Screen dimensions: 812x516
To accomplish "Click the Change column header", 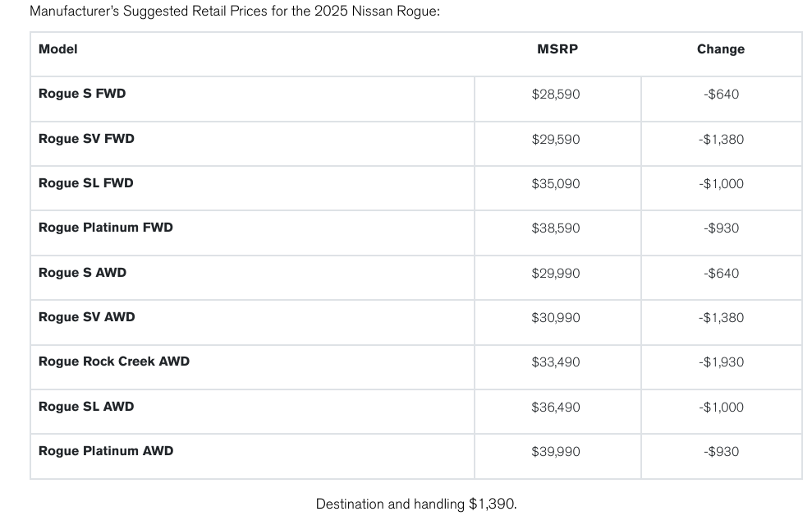I will pos(721,49).
